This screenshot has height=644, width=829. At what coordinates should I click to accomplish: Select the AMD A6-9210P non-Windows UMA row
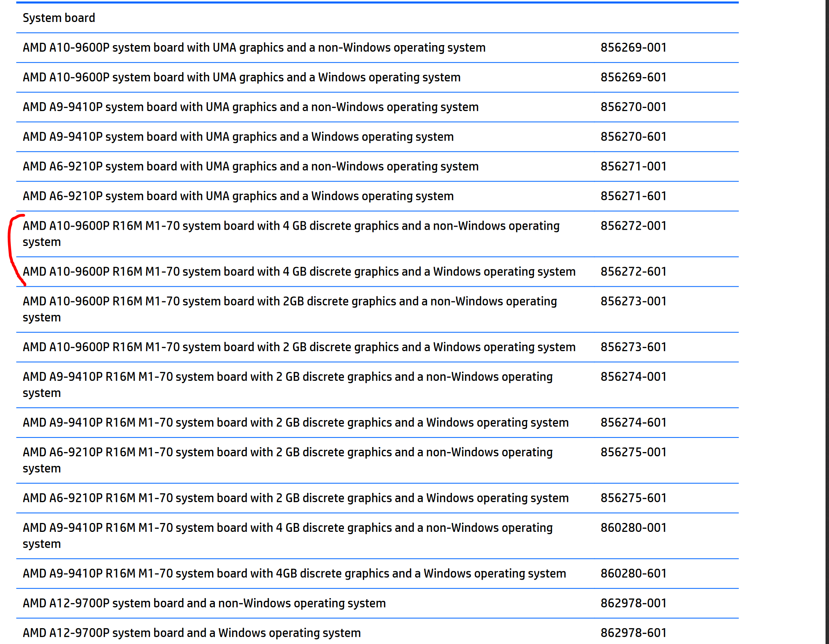[x=250, y=166]
